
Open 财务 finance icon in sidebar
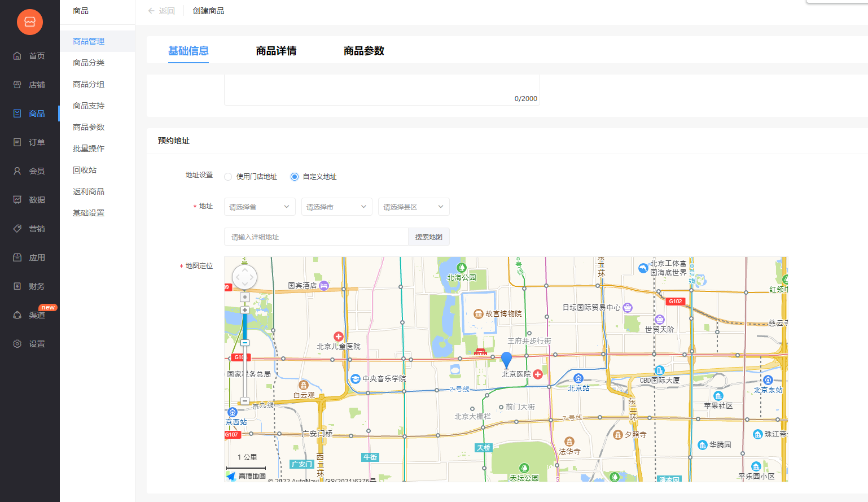click(x=17, y=286)
